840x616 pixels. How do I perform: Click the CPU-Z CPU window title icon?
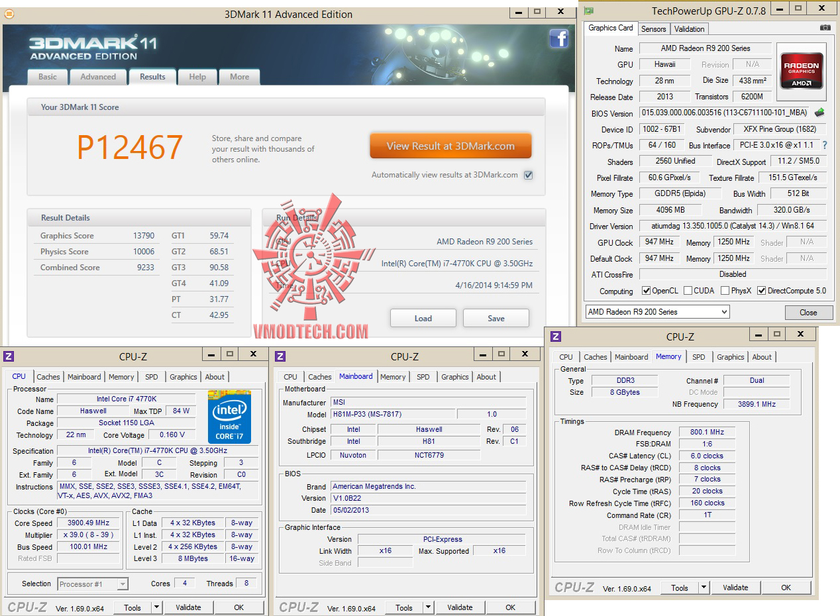[x=9, y=356]
